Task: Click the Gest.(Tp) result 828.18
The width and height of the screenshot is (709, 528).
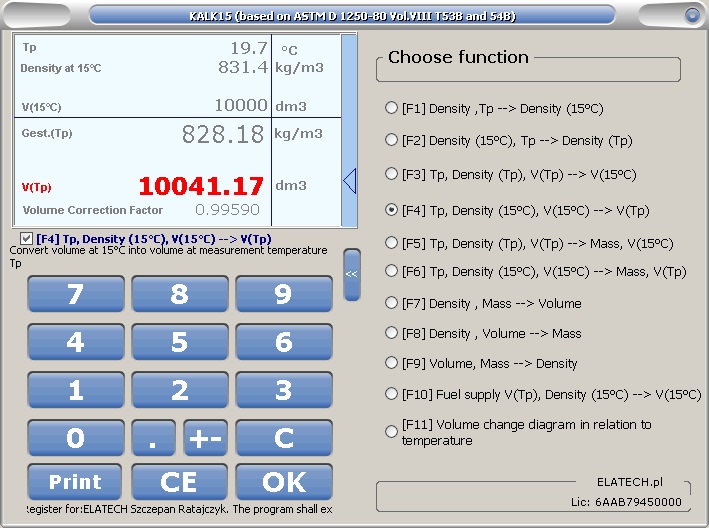Action: click(x=223, y=134)
